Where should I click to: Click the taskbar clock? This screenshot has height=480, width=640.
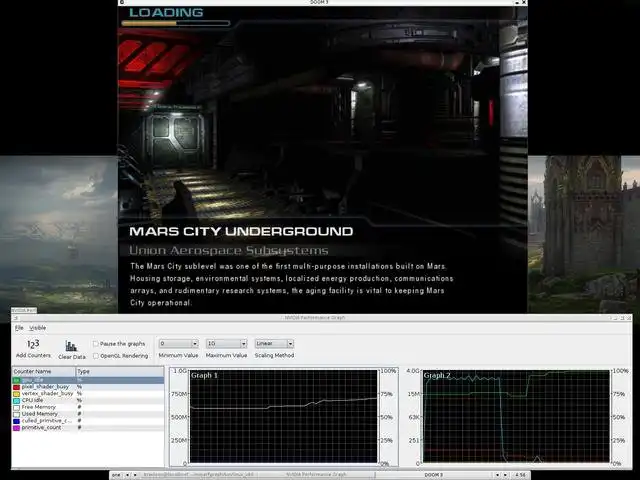pos(520,475)
